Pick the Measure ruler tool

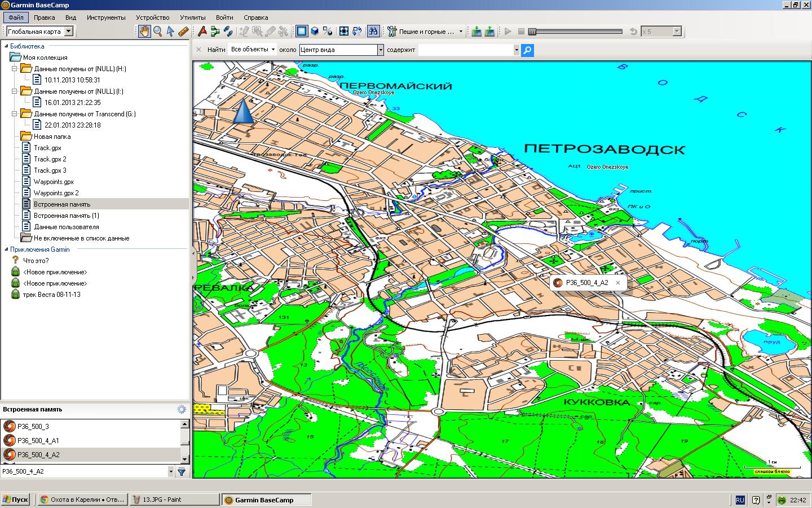pyautogui.click(x=183, y=32)
